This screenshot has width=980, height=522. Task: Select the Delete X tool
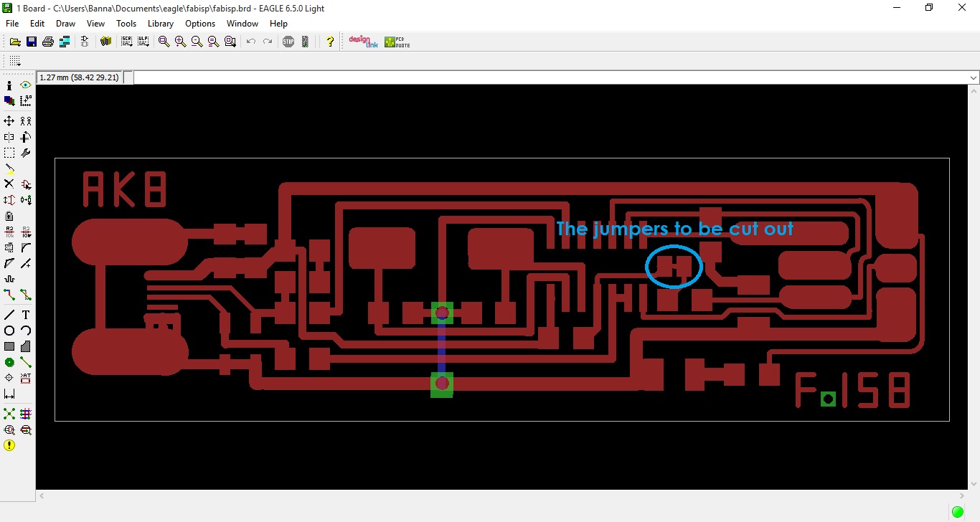(9, 184)
